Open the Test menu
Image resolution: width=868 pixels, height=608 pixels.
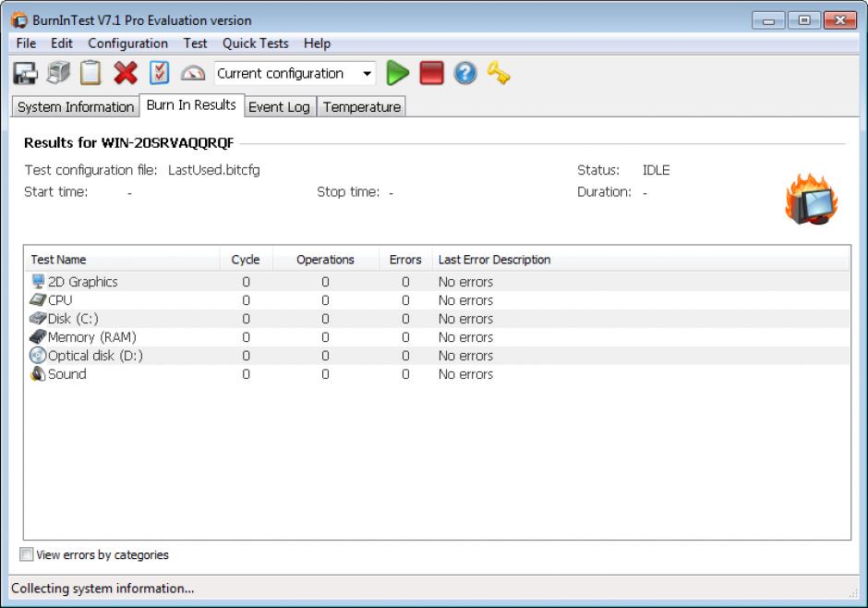point(195,43)
